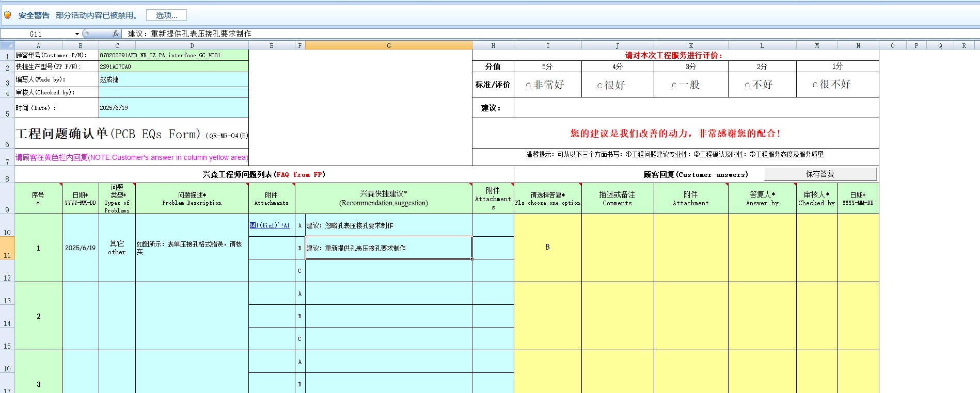
Task: Click problem description cell 如图所示: 表单压接孔格式错误
Action: pyautogui.click(x=192, y=248)
